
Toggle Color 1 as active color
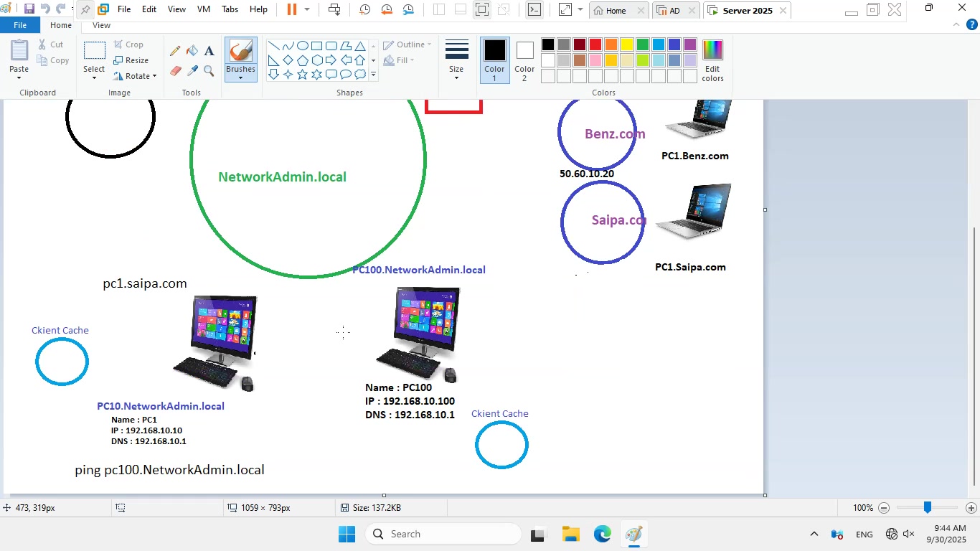click(494, 60)
